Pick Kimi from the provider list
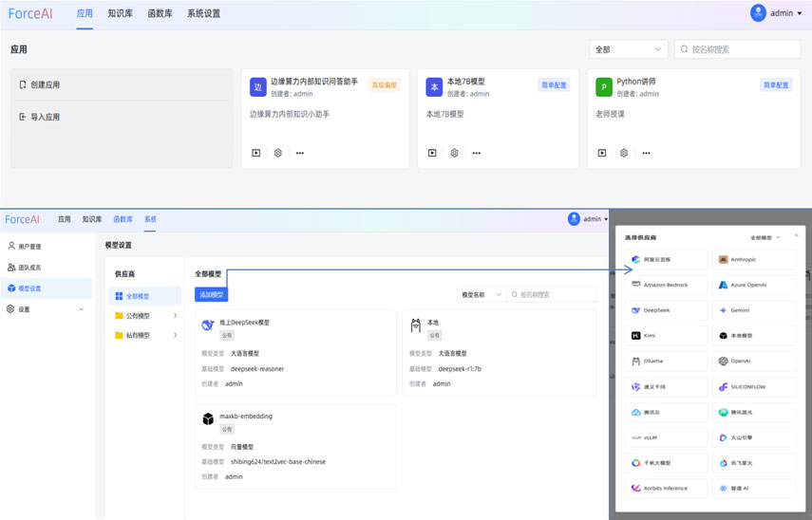 click(666, 336)
